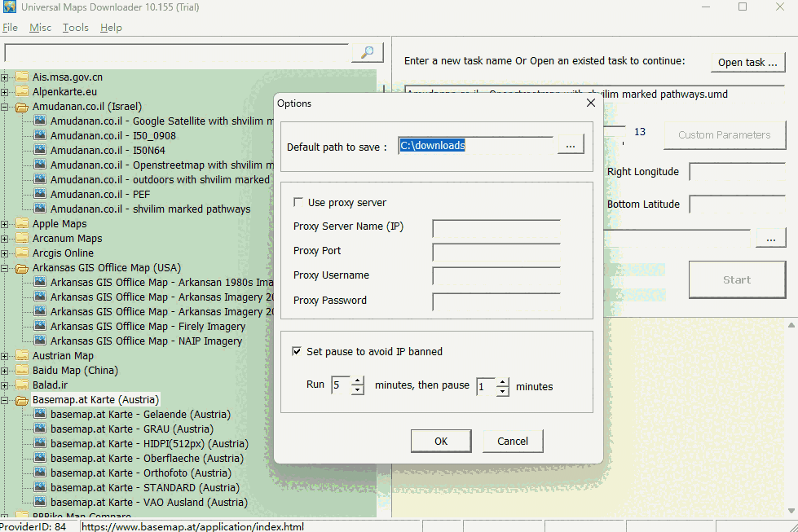Open the Tools menu
This screenshot has width=798, height=532.
[75, 27]
